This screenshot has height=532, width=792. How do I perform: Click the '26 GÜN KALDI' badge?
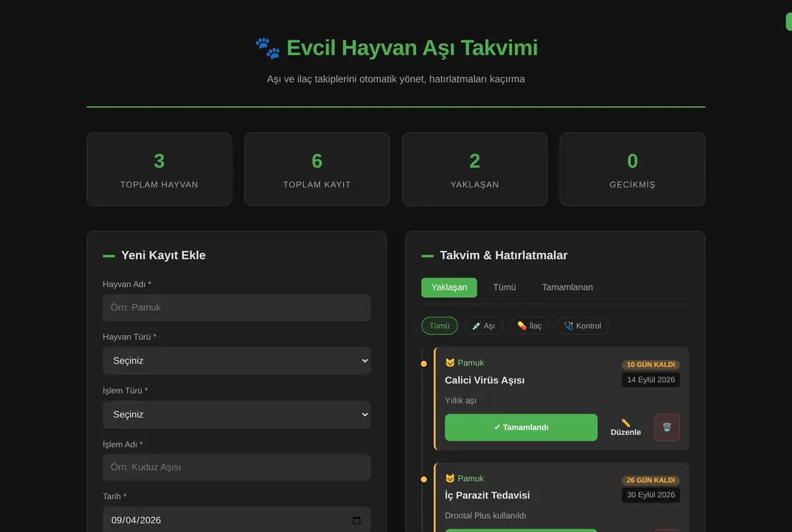651,480
